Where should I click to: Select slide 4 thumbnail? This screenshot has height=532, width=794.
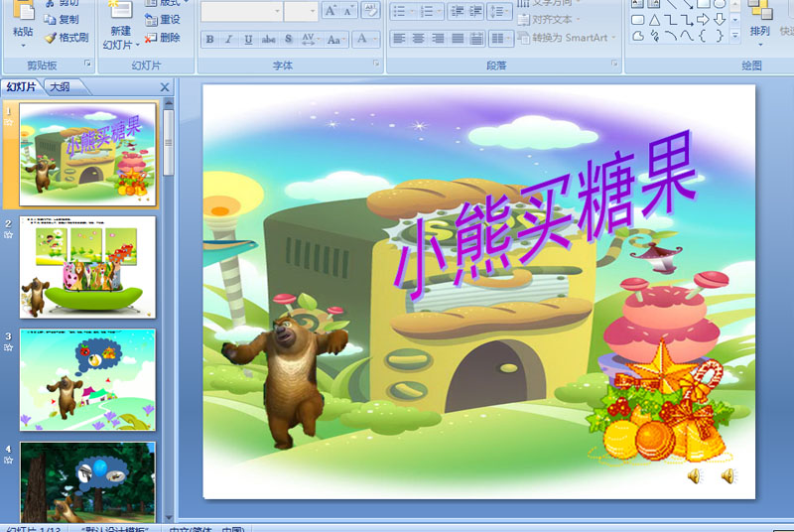point(87,482)
